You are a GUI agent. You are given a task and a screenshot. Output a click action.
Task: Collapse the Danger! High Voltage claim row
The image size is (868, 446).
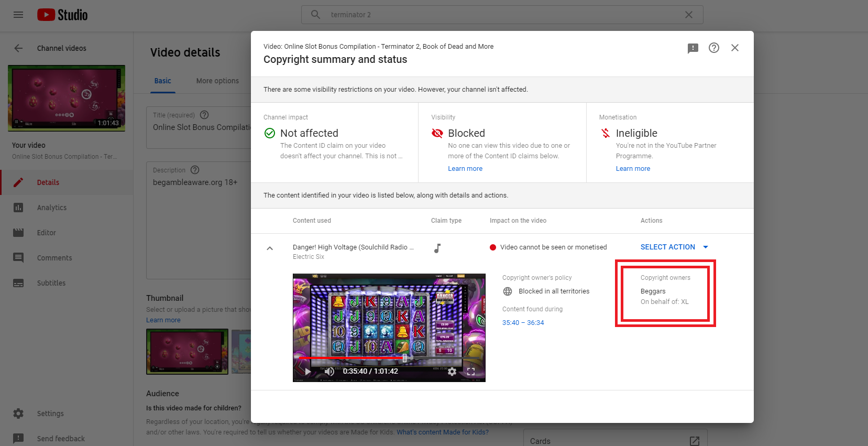[x=270, y=248]
